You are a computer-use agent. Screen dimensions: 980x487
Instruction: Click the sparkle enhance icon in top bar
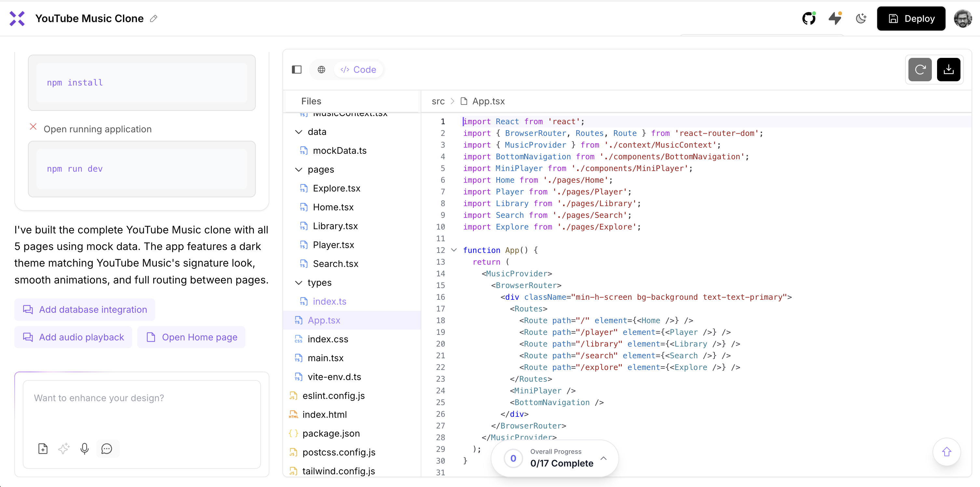(x=835, y=18)
